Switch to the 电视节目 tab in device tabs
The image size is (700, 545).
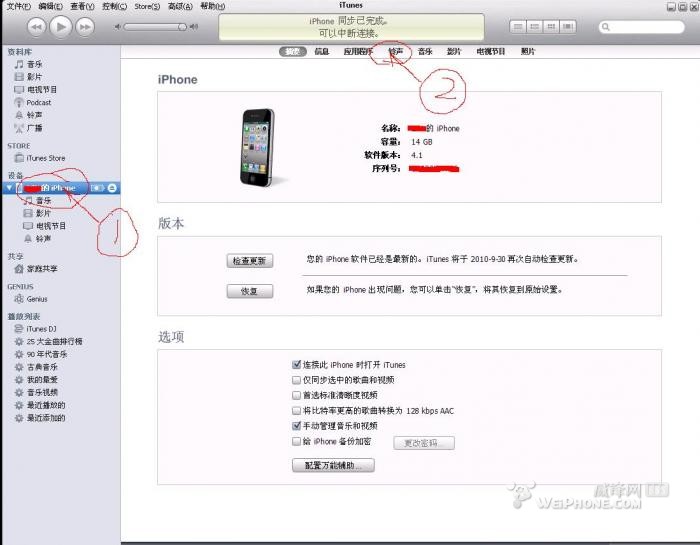click(x=491, y=52)
